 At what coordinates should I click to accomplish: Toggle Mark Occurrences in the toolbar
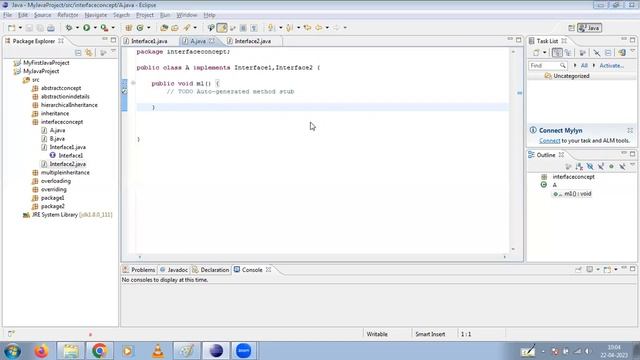pos(222,28)
